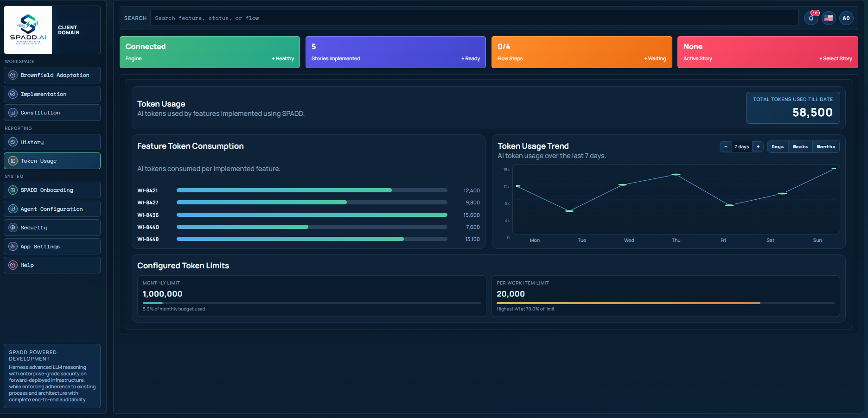The width and height of the screenshot is (868, 418).
Task: Click the 15,600 token value
Action: (x=472, y=215)
